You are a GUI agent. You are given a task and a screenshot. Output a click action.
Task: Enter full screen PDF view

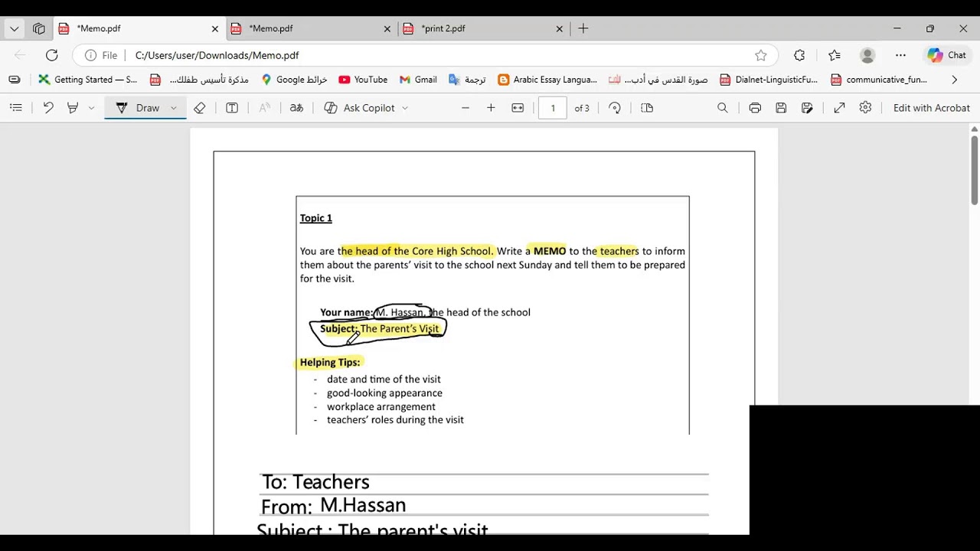pyautogui.click(x=839, y=108)
